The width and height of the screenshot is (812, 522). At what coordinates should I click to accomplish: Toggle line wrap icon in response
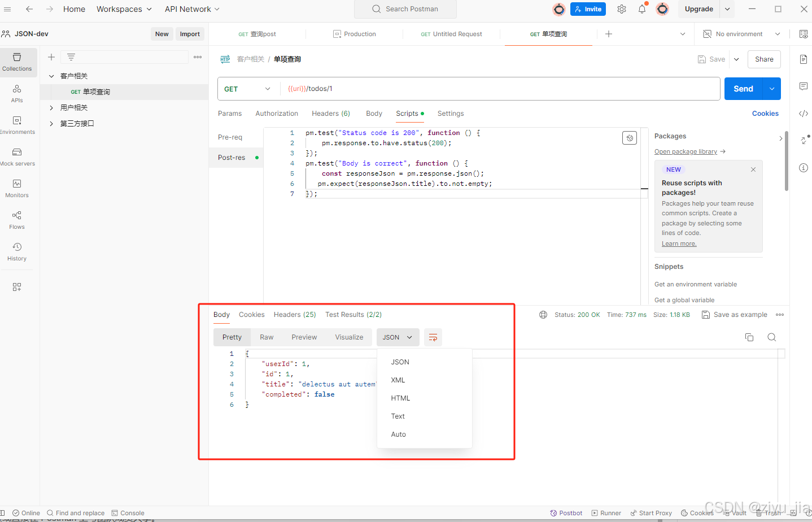tap(433, 337)
